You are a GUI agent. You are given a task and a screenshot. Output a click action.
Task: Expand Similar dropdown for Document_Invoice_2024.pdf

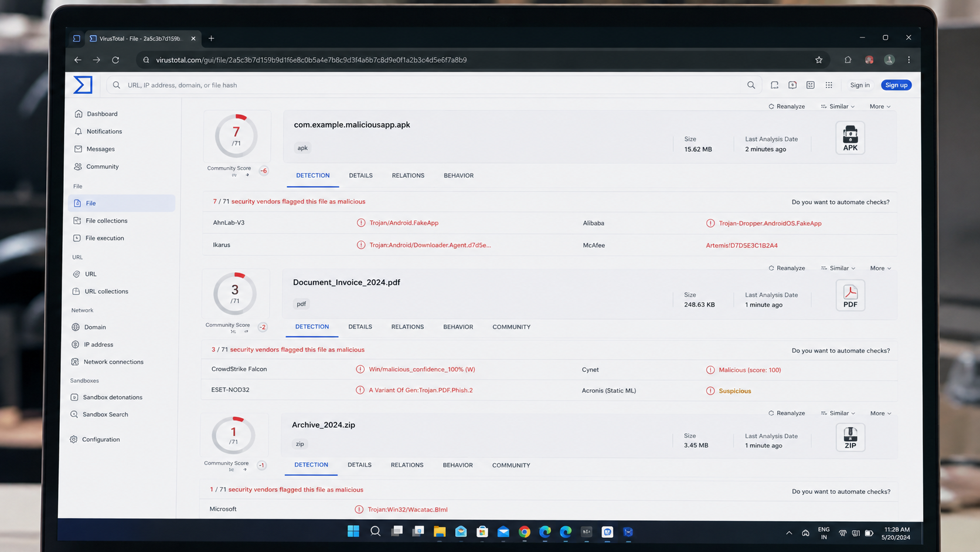pyautogui.click(x=838, y=268)
